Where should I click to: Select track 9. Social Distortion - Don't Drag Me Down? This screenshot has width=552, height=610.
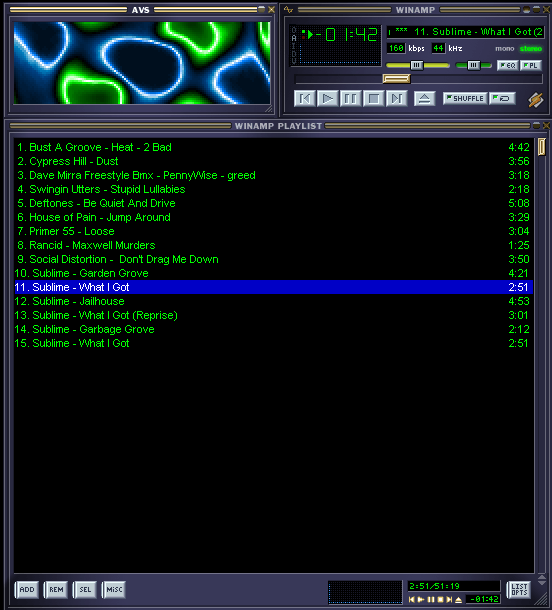273,259
